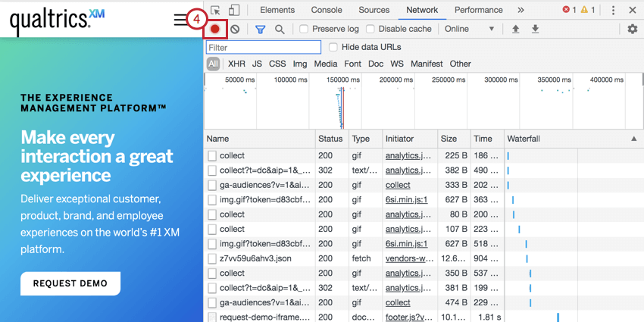Sort by the Type column header

(365, 139)
